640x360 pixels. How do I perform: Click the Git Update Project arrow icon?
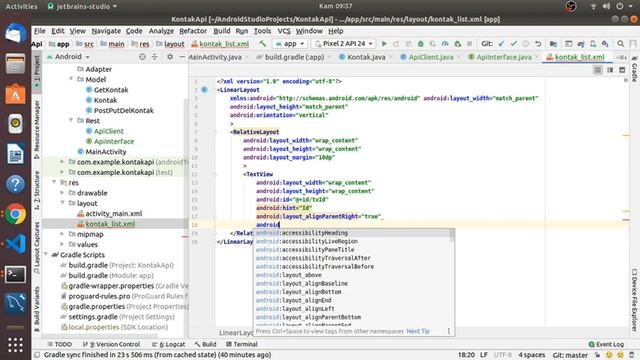(x=501, y=44)
